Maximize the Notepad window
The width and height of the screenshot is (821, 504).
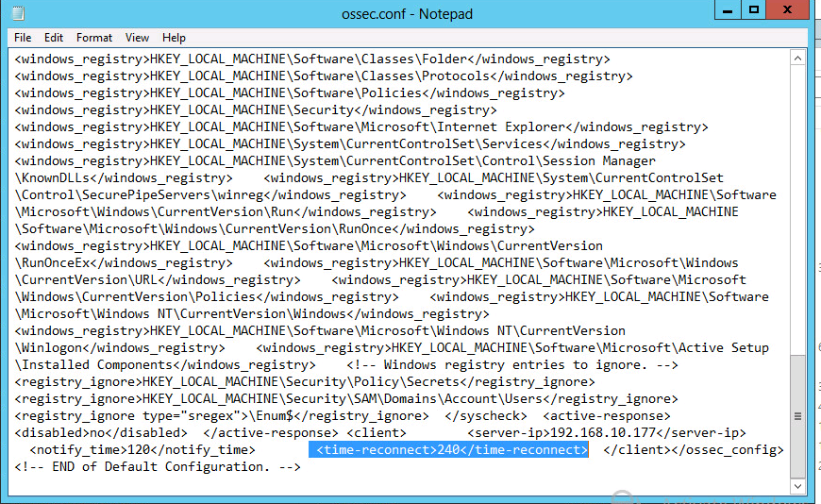[x=754, y=10]
